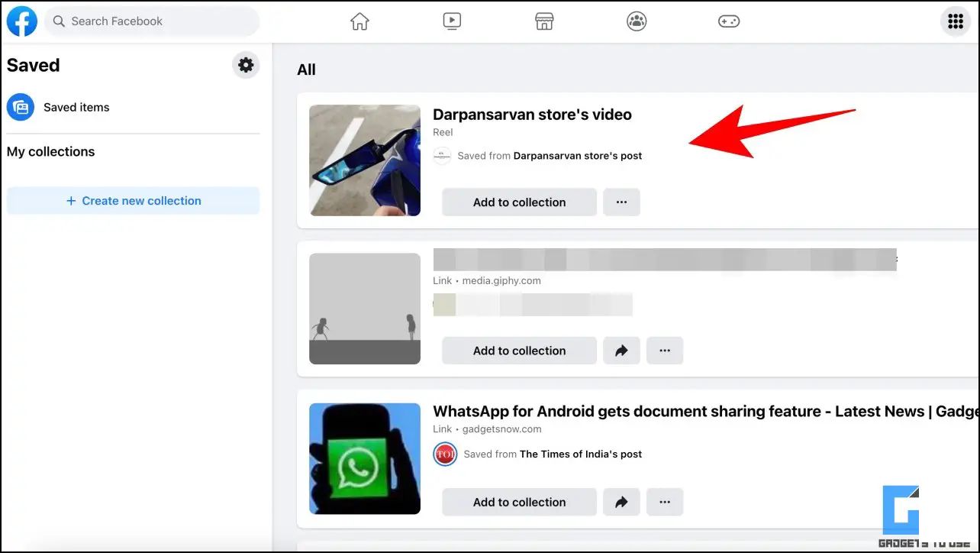Viewport: 980px width, 553px height.
Task: Click Darpansarvan store's profile avatar
Action: point(442,156)
